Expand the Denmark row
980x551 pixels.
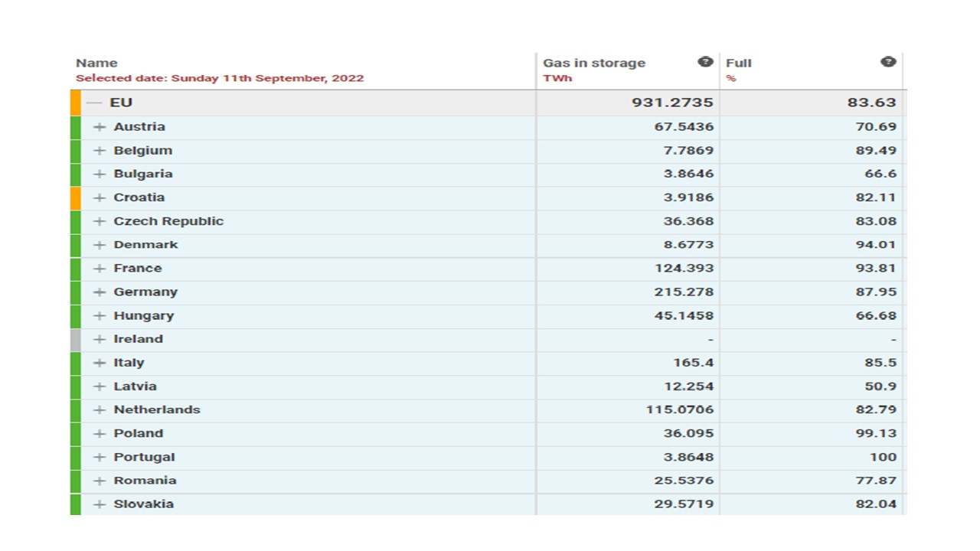point(99,245)
